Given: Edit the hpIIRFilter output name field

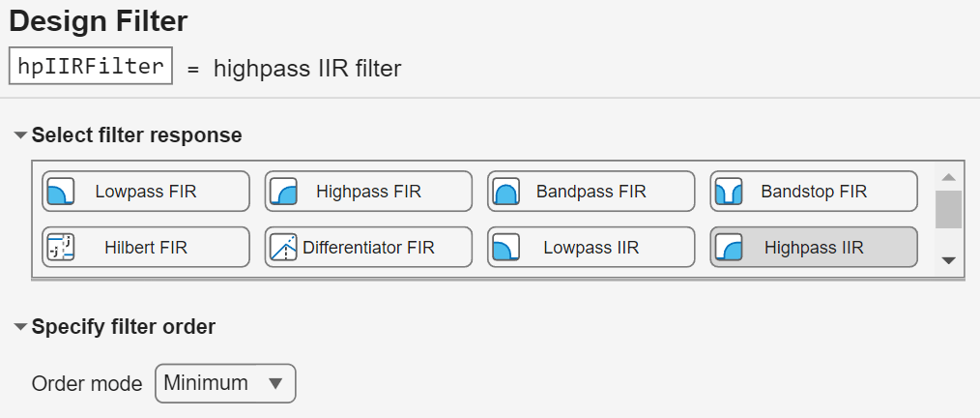Looking at the screenshot, I should tap(91, 68).
